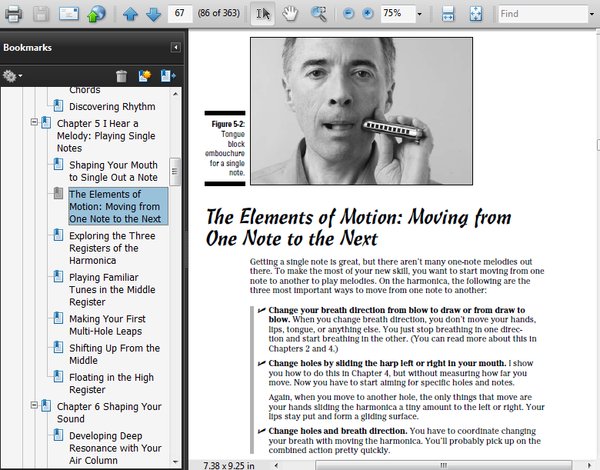Image resolution: width=600 pixels, height=470 pixels.
Task: Click the email envelope icon
Action: pyautogui.click(x=68, y=14)
